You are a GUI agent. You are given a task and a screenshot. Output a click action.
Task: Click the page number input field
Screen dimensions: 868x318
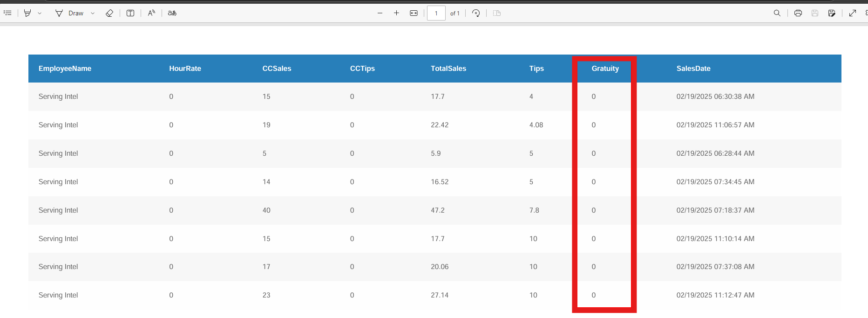tap(436, 13)
